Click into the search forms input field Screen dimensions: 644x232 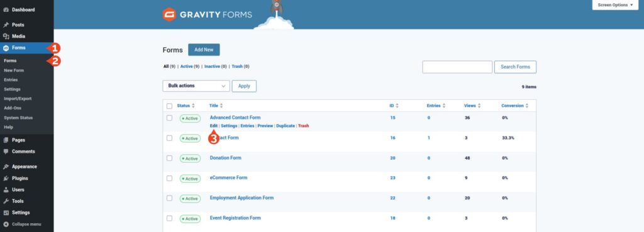pos(457,67)
